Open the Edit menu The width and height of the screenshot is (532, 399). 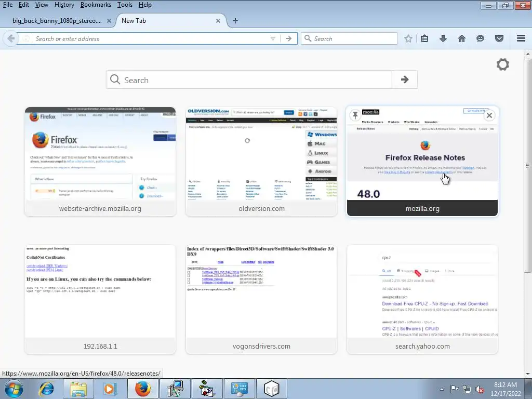click(23, 5)
